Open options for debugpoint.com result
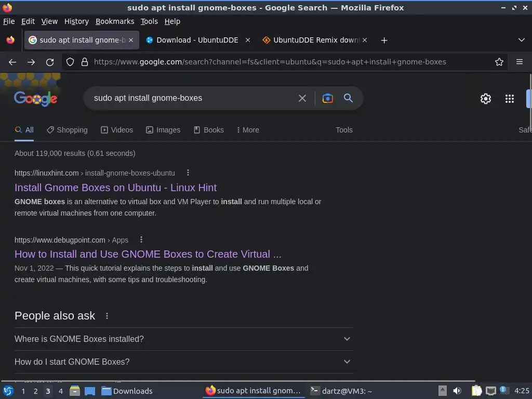Viewport: 532px width, 399px height. [141, 240]
